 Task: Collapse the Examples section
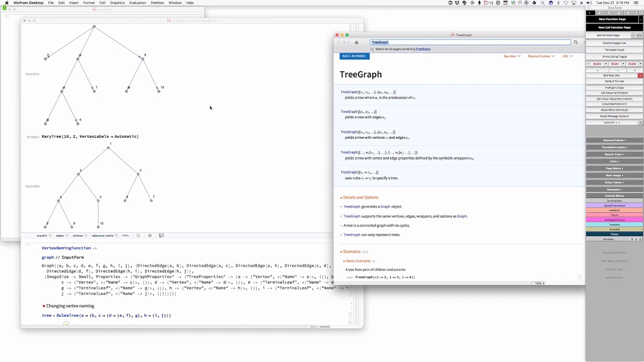coord(341,251)
